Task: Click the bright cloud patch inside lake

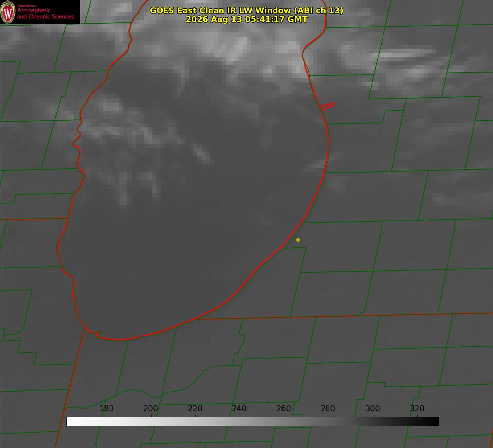Action: 202,154
